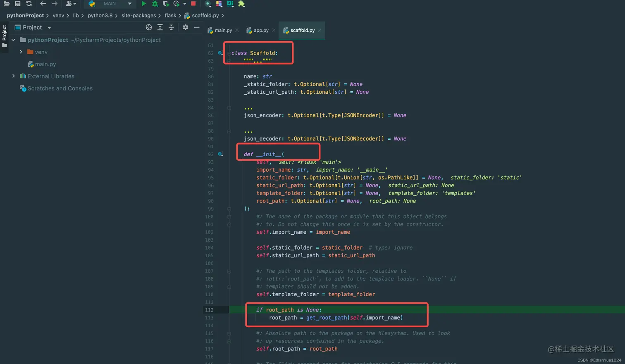This screenshot has width=625, height=364.
Task: Expand the folded docstring on line 63
Action: (x=258, y=61)
